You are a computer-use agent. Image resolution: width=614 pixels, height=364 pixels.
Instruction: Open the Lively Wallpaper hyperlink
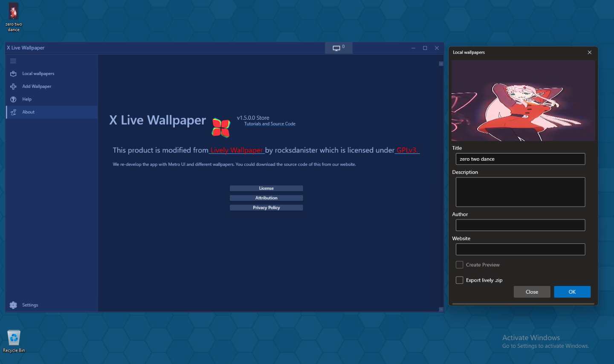coord(237,150)
